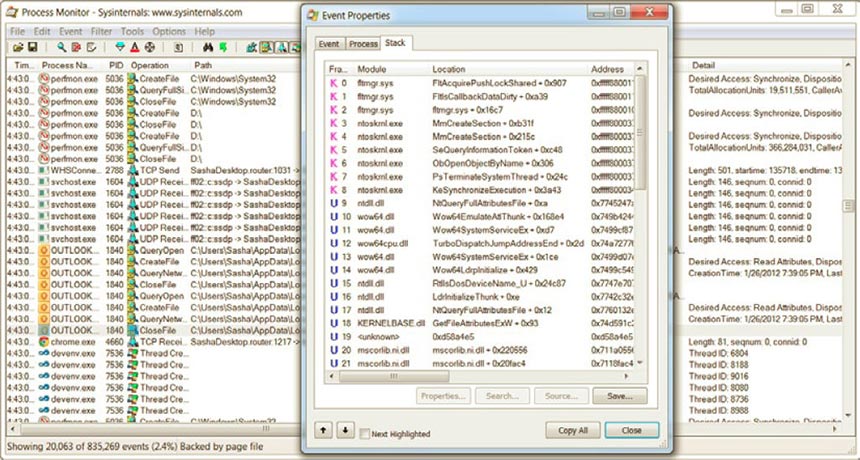
Task: Select stack frame 0 FltAcquirePushLockShared
Action: point(480,83)
